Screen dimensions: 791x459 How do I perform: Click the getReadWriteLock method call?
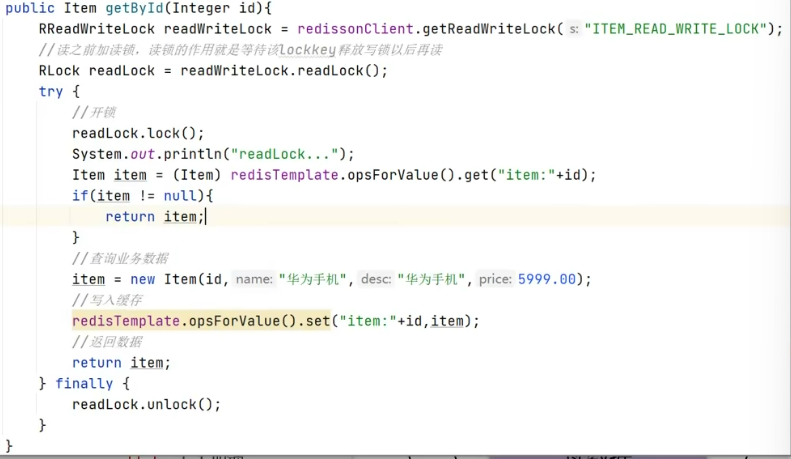tap(490, 28)
